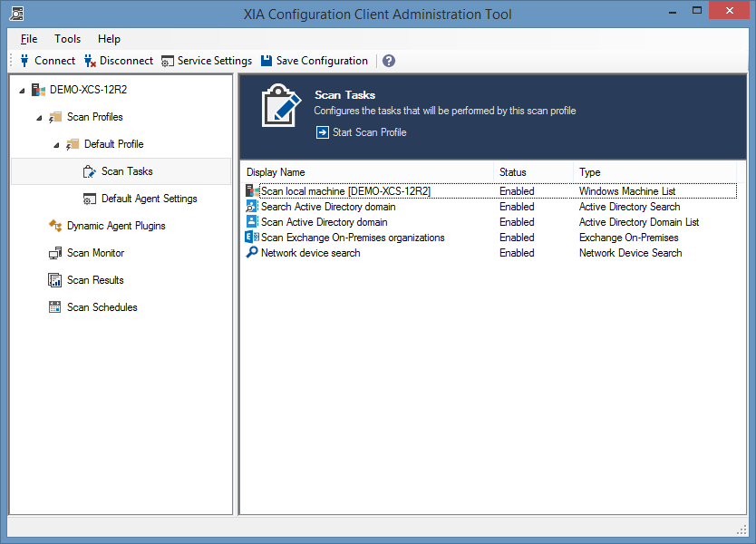Click the Start Scan Profile link
Screen dimensions: 756x544
(x=369, y=132)
